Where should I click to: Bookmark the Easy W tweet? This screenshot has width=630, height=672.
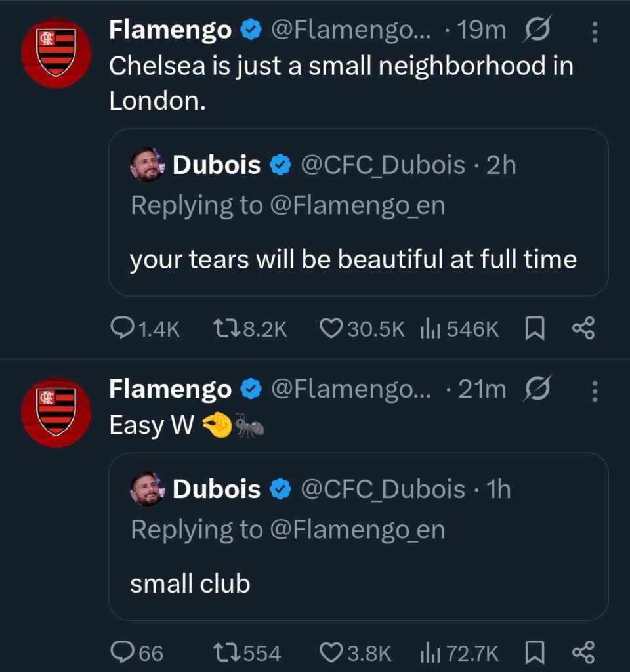click(535, 652)
